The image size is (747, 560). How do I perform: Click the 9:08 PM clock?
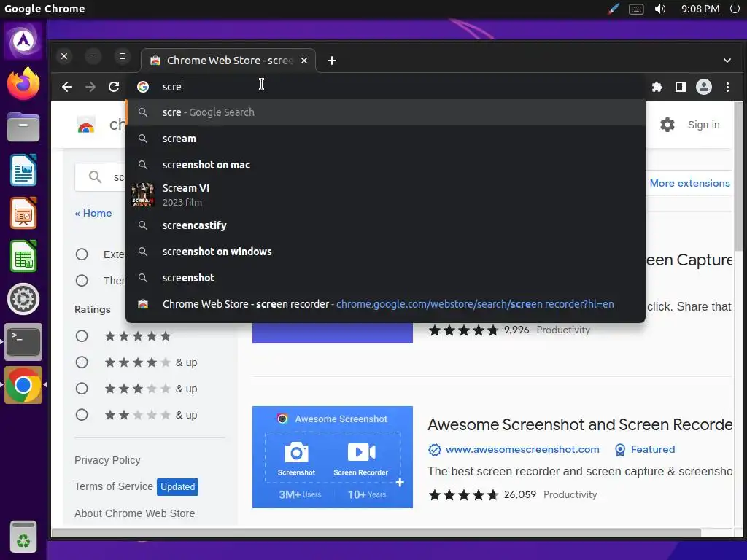pyautogui.click(x=700, y=9)
